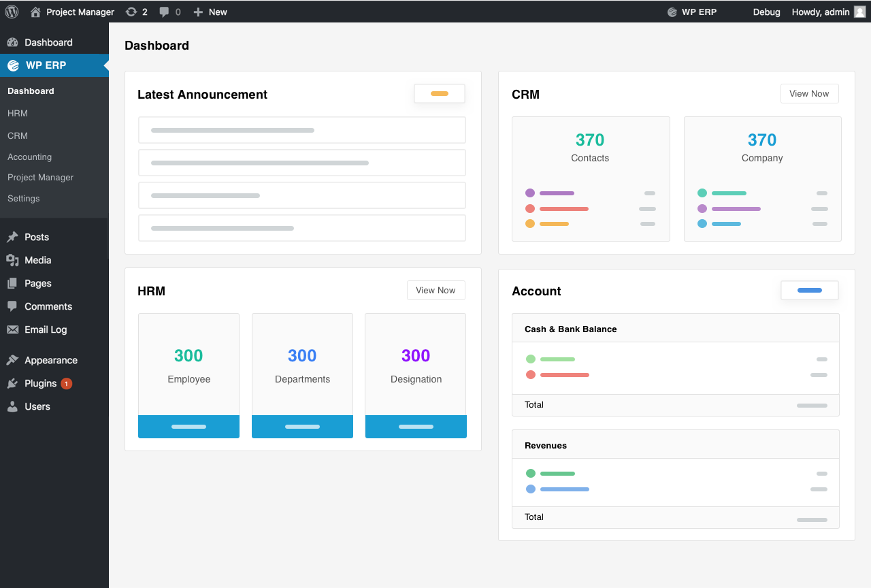This screenshot has width=871, height=588.
Task: Click the comments bubble icon in toolbar
Action: pyautogui.click(x=164, y=12)
